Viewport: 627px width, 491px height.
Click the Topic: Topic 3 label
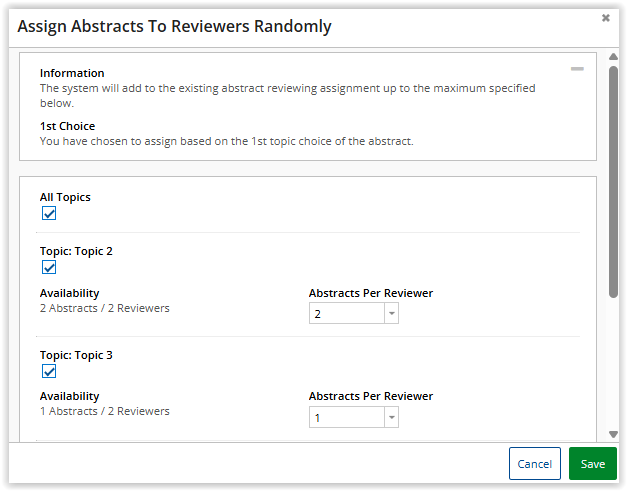(x=76, y=355)
